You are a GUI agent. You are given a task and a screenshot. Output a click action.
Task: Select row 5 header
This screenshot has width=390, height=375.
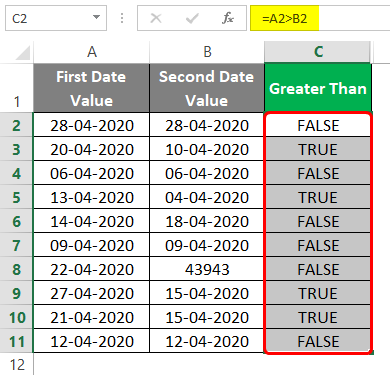[17, 197]
